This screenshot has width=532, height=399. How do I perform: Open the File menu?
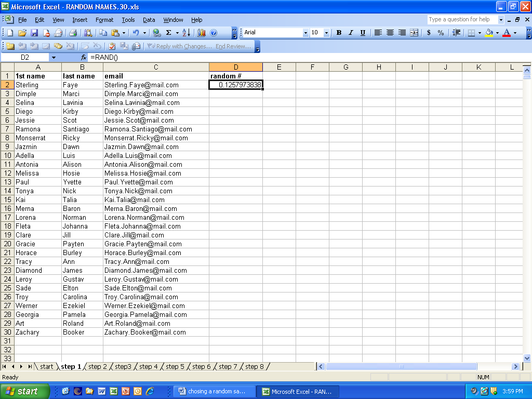22,20
